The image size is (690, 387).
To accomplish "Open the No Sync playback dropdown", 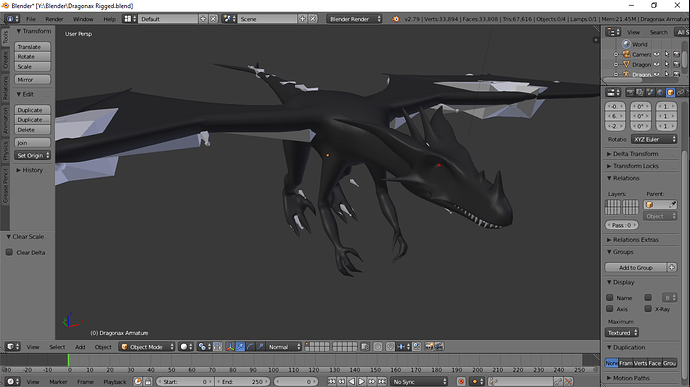I will tap(419, 382).
